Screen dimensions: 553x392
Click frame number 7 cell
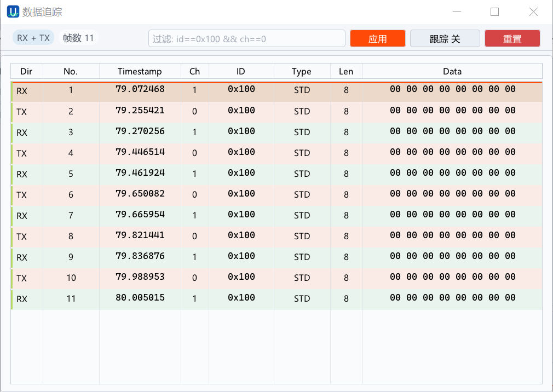(71, 215)
